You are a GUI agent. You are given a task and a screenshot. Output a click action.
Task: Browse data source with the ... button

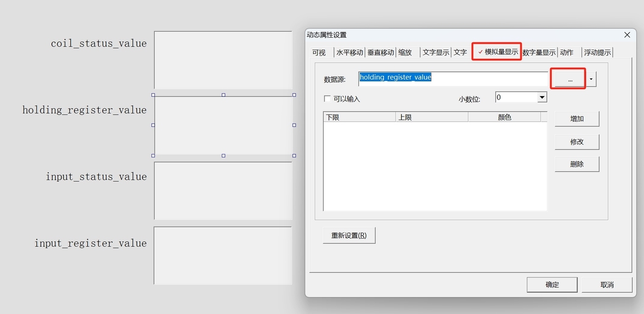[570, 79]
